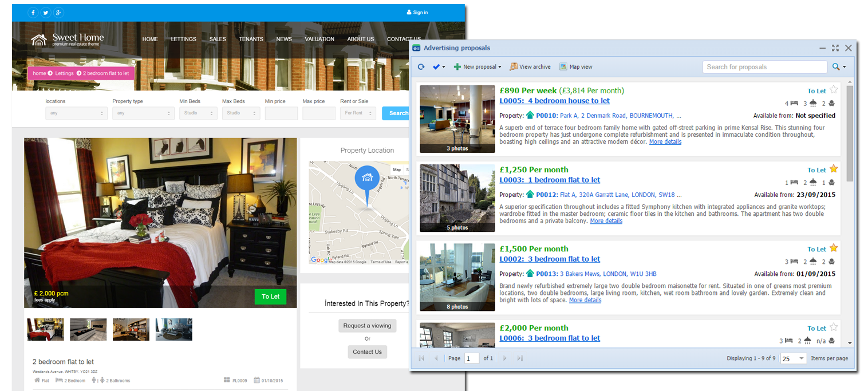This screenshot has height=391, width=868.
Task: Open the New proposal dropdown
Action: click(478, 67)
